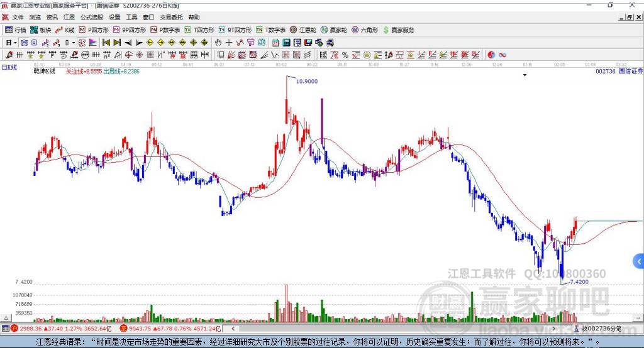
Task: Click the up-triangle button beside volume panel
Action: pyautogui.click(x=6, y=318)
